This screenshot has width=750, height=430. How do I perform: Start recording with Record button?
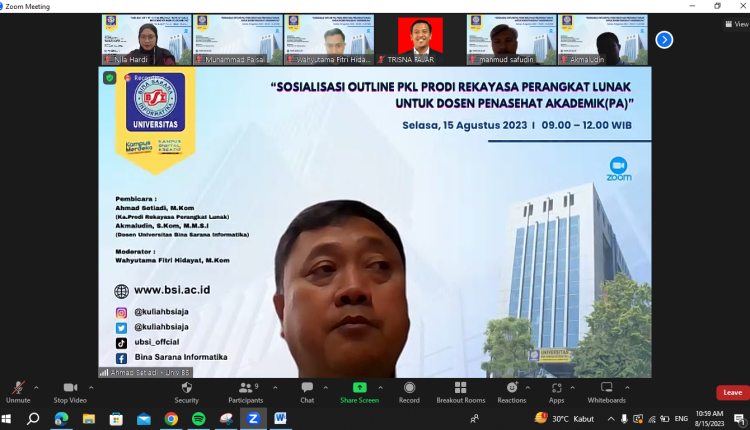click(x=409, y=392)
